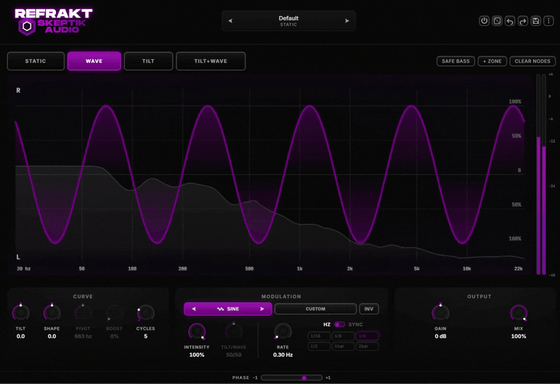Viewport: 560px width, 384px height.
Task: Click the RATE knob
Action: 283,331
